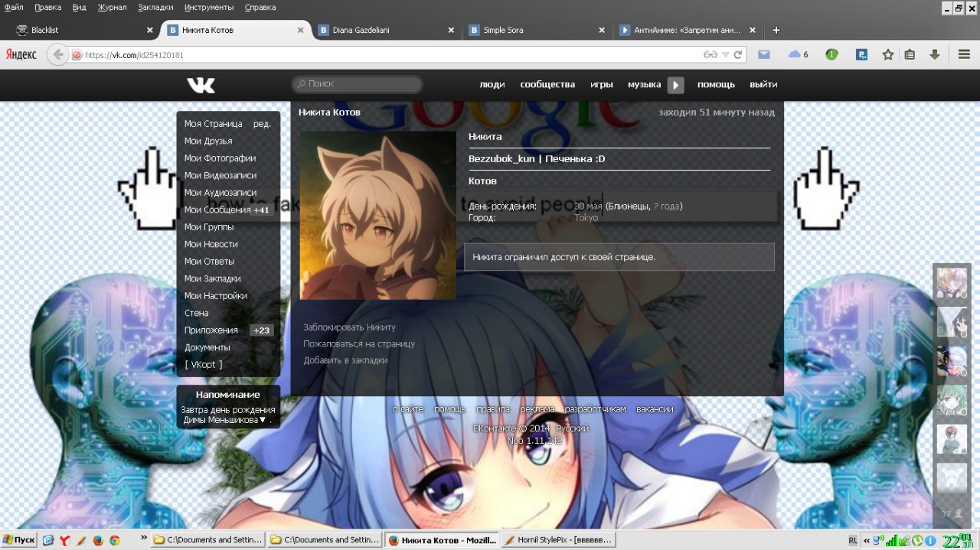Close the Blacklist tab

[150, 31]
